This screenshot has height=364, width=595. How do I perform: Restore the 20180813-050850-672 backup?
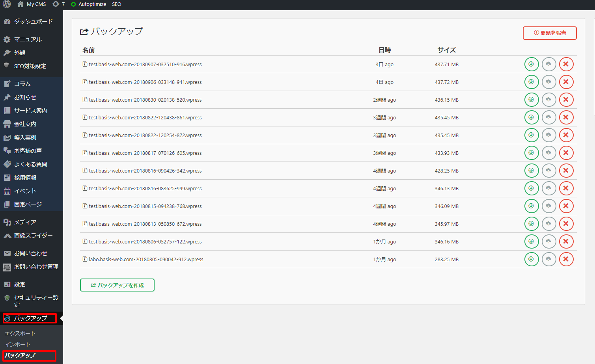[549, 224]
